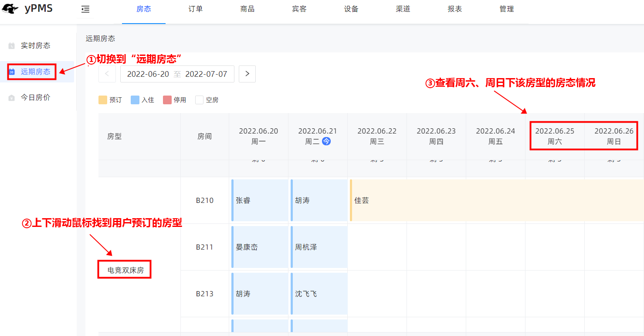Click the 2022.06.23 周四 column header

[x=436, y=137]
